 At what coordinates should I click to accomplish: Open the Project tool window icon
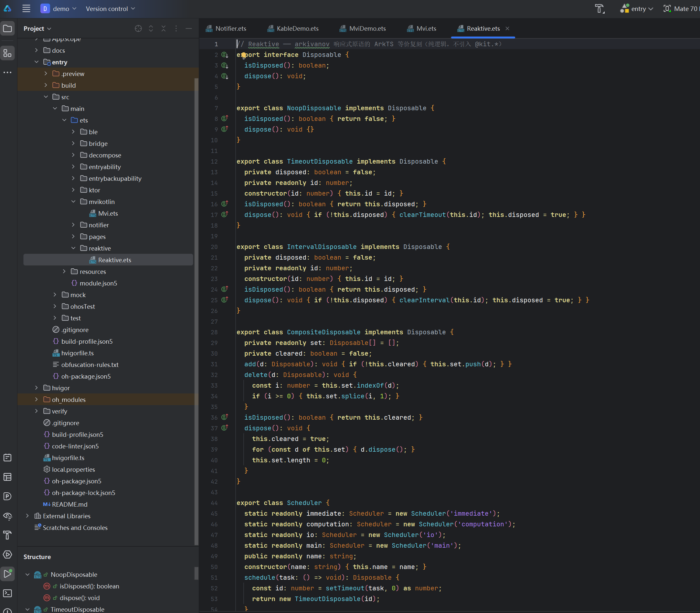[7, 28]
